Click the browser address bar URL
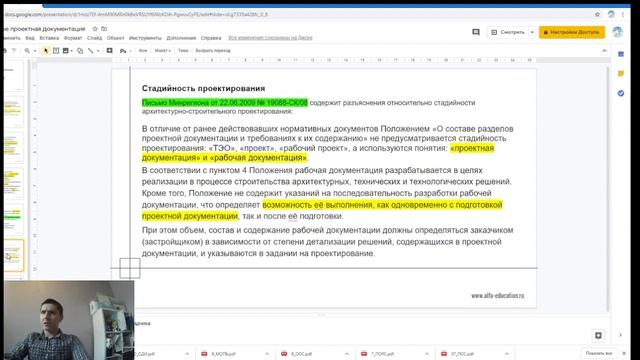 [x=136, y=14]
